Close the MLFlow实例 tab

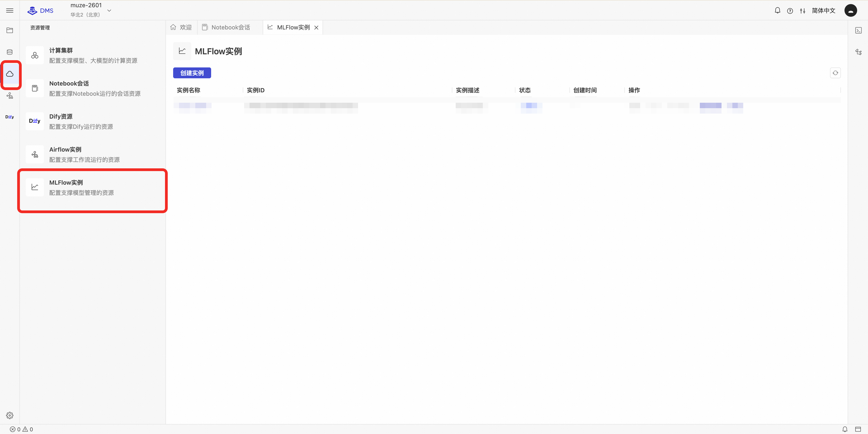(x=316, y=28)
